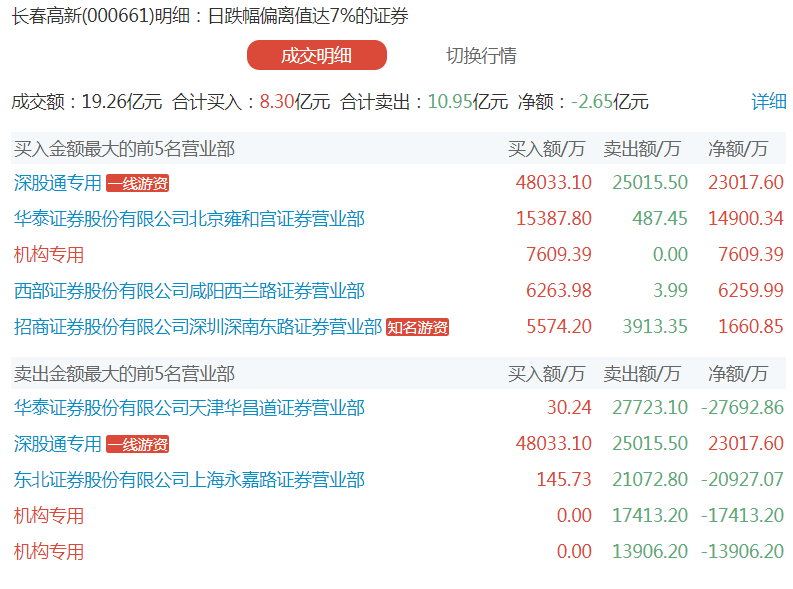793x589 pixels.
Task: Click 净额/万 column header in buyers table
Action: (x=738, y=149)
